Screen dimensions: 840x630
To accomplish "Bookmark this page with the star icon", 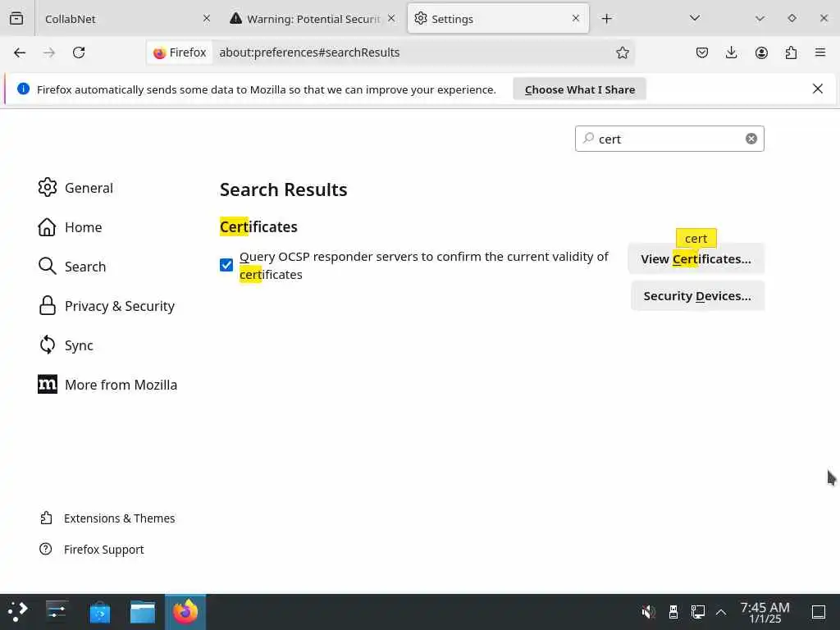I will (x=622, y=52).
